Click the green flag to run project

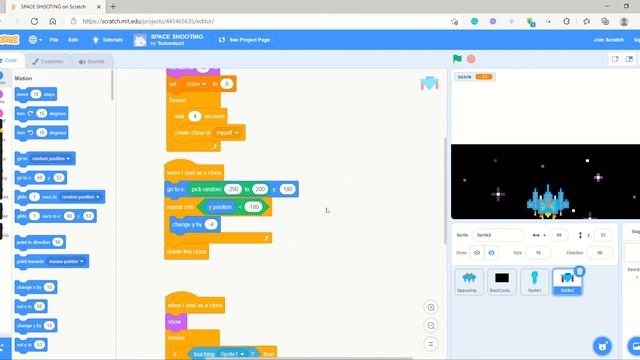pos(457,59)
